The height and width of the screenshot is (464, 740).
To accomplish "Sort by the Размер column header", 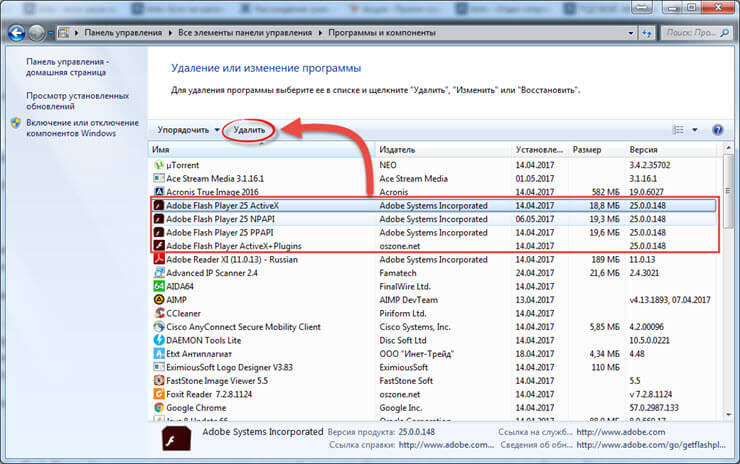I will pyautogui.click(x=597, y=150).
